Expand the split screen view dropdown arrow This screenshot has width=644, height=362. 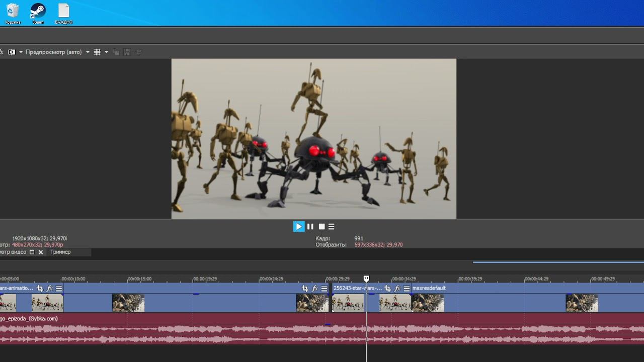21,52
